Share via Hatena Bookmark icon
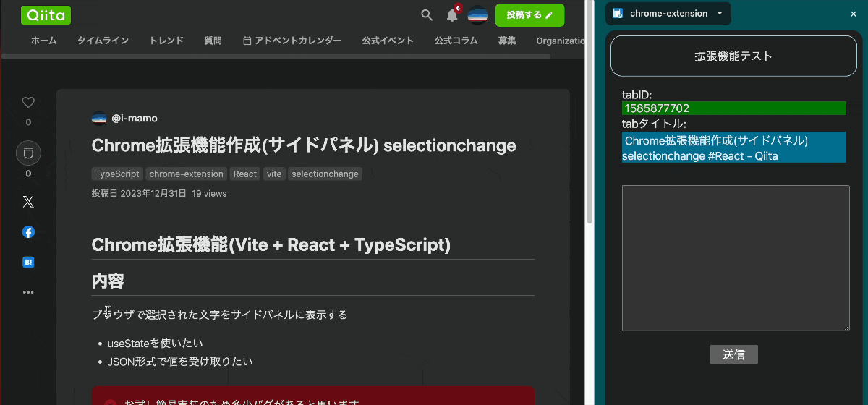The image size is (868, 405). 28,263
